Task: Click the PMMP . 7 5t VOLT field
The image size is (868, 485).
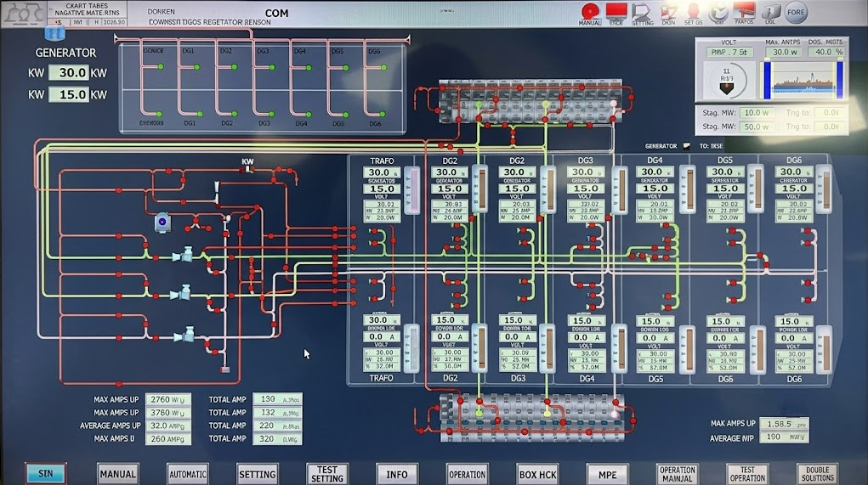Action: (729, 52)
